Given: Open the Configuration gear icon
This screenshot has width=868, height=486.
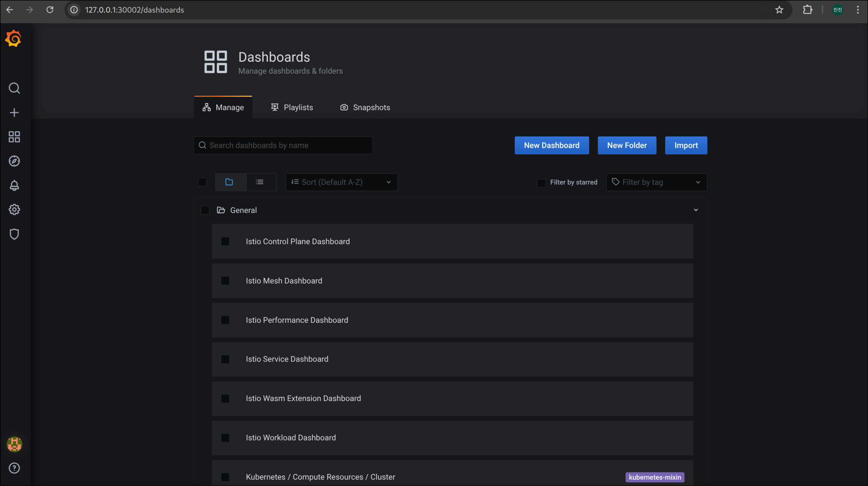Looking at the screenshot, I should (14, 210).
